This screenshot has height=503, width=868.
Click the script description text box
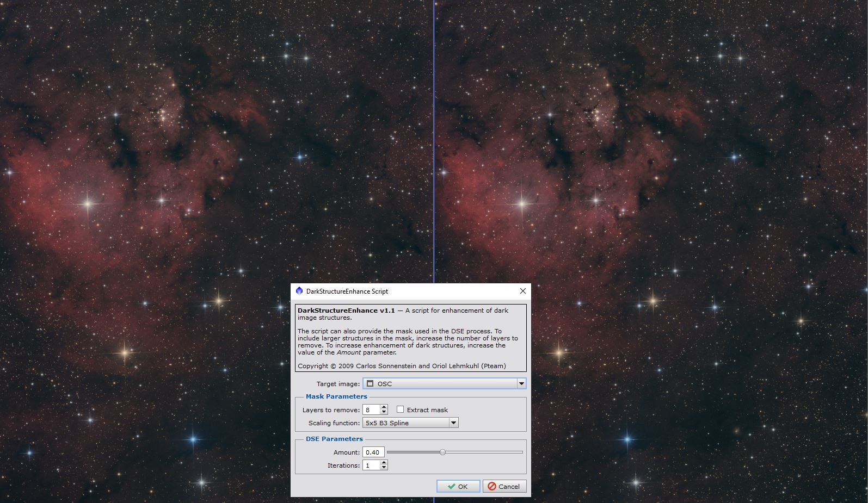click(410, 338)
